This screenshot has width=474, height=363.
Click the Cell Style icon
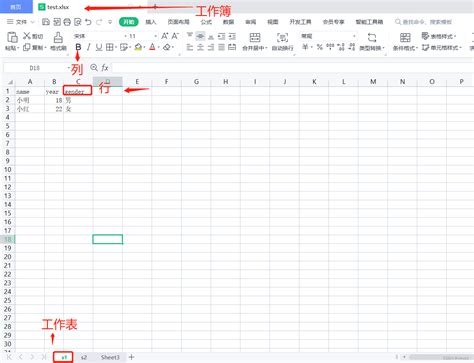(425, 47)
